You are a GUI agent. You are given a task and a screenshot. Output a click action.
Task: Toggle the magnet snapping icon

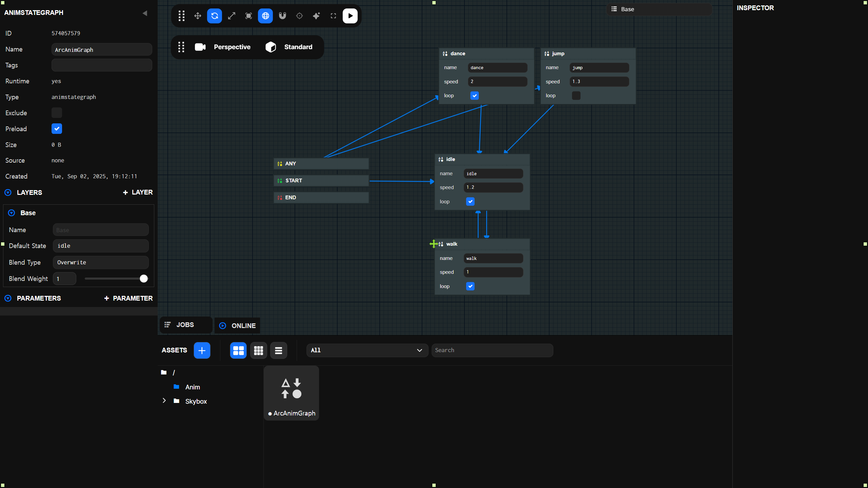point(282,16)
